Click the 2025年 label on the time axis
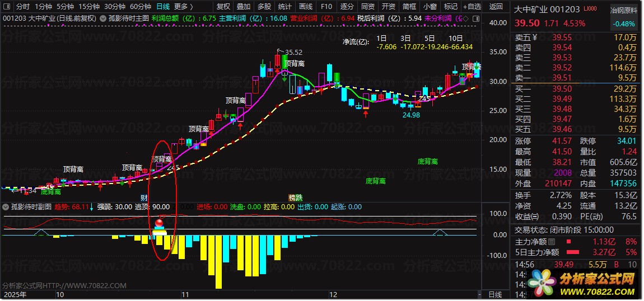The width and height of the screenshot is (644, 301). (15, 294)
